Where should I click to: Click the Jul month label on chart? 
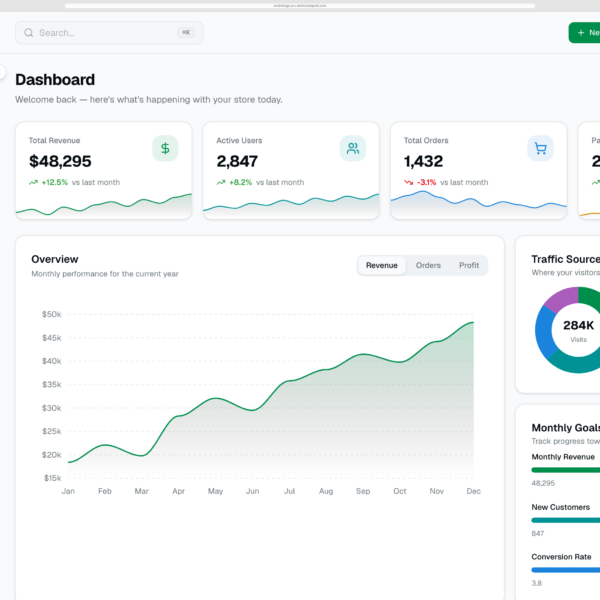[289, 491]
